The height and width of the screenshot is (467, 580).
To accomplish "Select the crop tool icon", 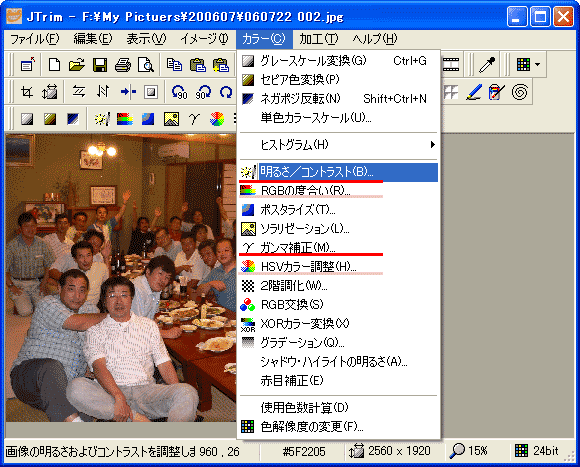I will 27,92.
